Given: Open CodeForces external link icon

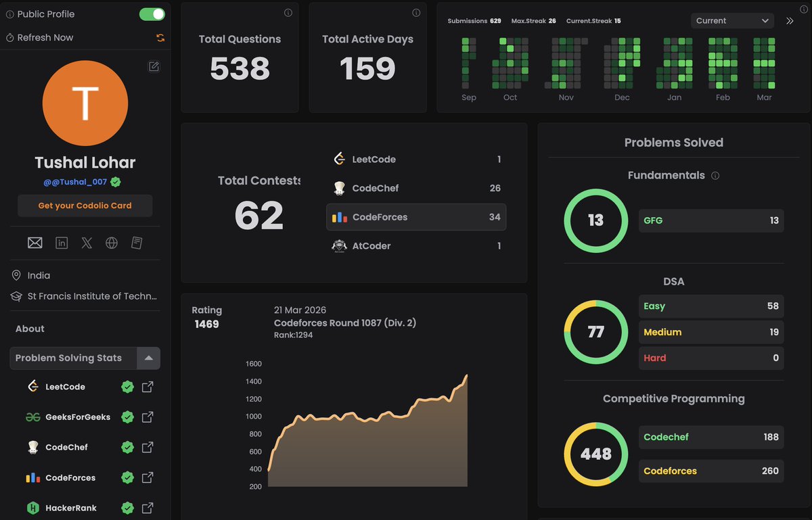Looking at the screenshot, I should (x=148, y=477).
